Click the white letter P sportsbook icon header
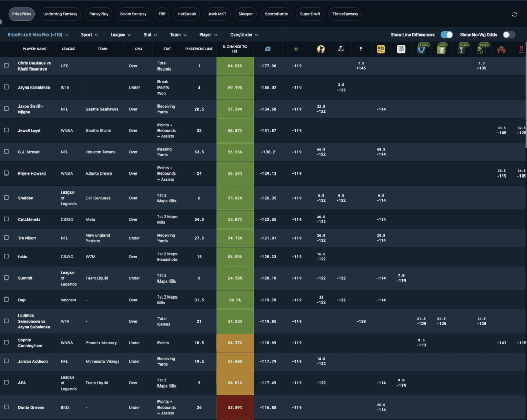527x420 pixels. [x=361, y=49]
